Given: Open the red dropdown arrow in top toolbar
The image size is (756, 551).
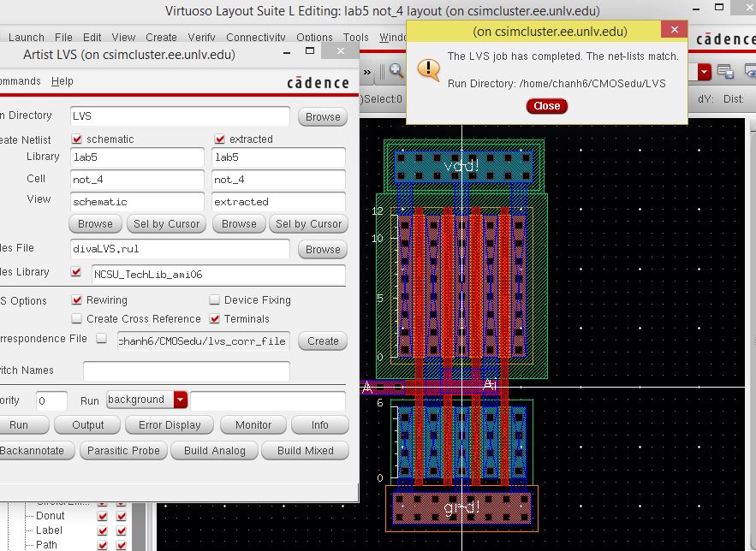Looking at the screenshot, I should pyautogui.click(x=705, y=72).
